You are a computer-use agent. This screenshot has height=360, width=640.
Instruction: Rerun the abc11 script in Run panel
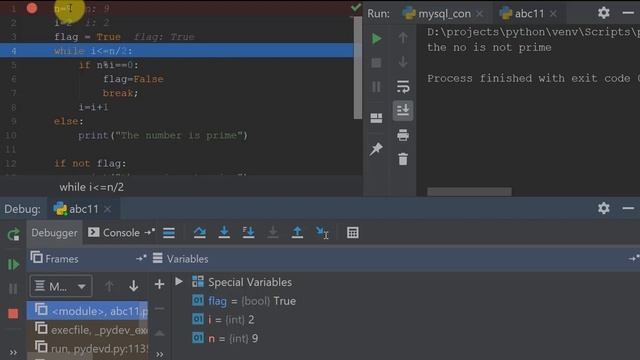pyautogui.click(x=376, y=39)
